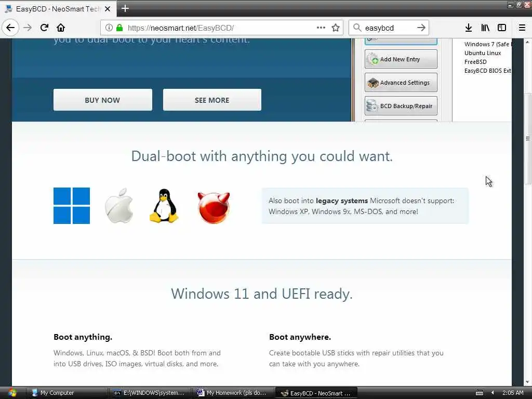Click the Boot anything. heading

[x=83, y=337]
